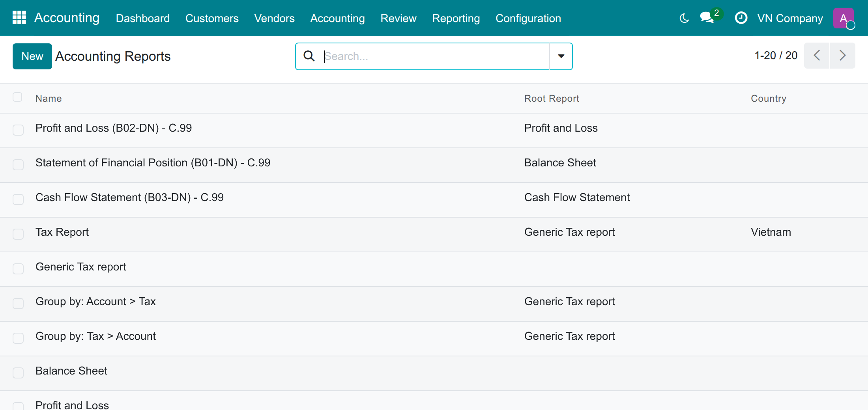Image resolution: width=868 pixels, height=410 pixels.
Task: Open the Vendors menu
Action: 274,18
